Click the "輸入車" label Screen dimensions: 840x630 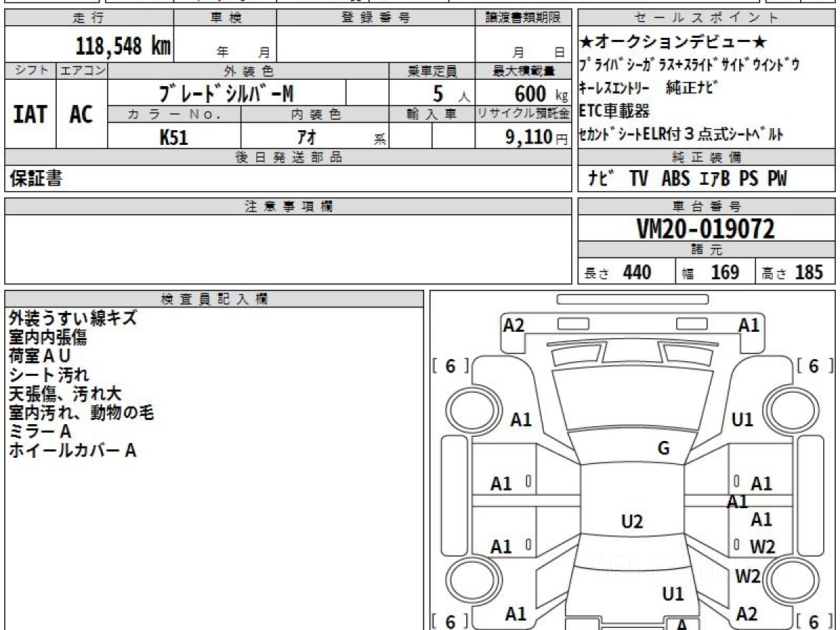tap(432, 114)
